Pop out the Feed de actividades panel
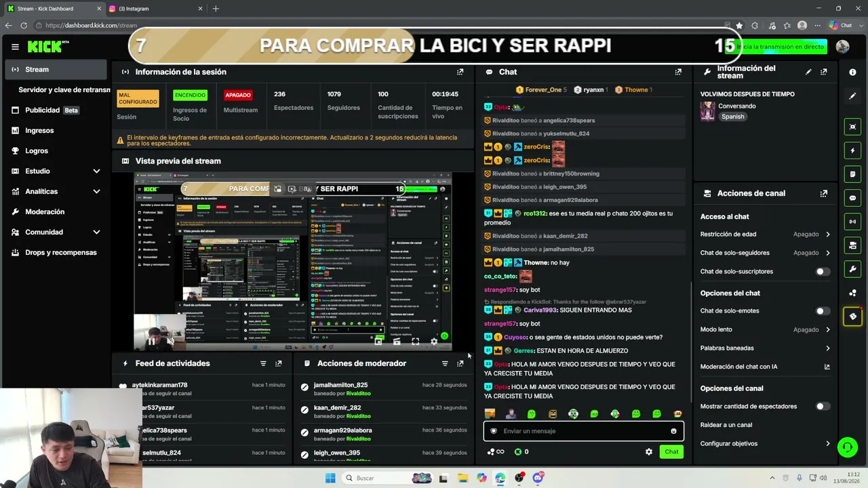 pyautogui.click(x=279, y=363)
